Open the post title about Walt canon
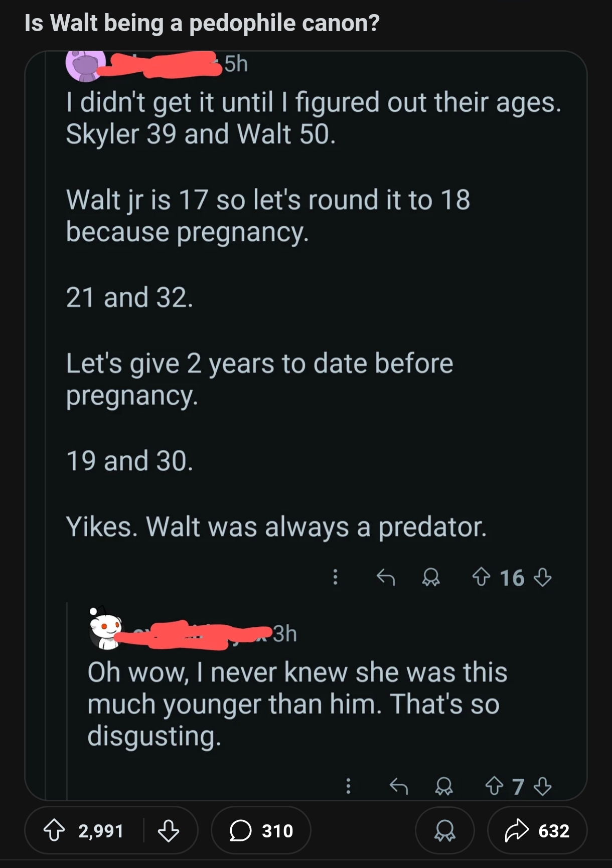The width and height of the screenshot is (612, 868). coord(202,23)
